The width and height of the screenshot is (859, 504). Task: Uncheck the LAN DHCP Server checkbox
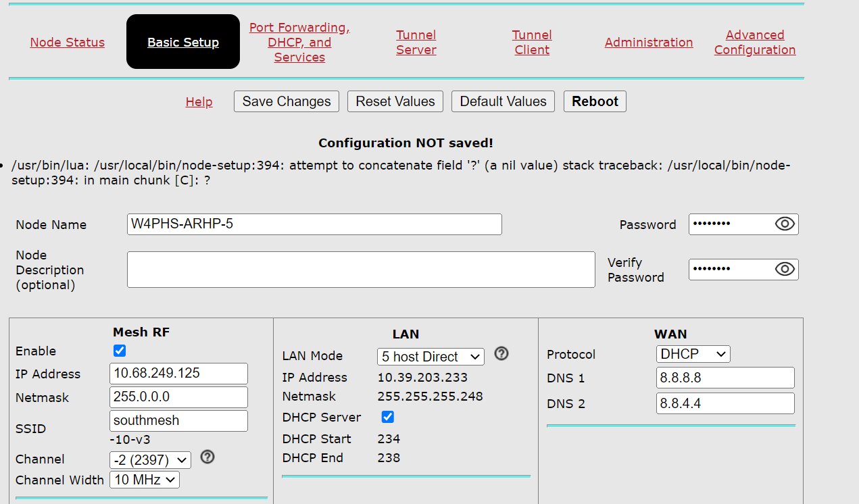pyautogui.click(x=387, y=417)
